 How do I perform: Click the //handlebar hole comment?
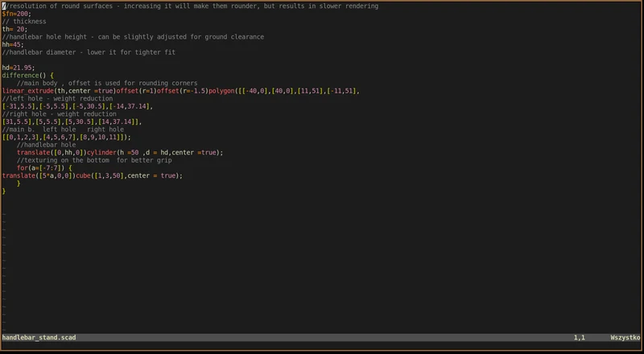[46, 145]
